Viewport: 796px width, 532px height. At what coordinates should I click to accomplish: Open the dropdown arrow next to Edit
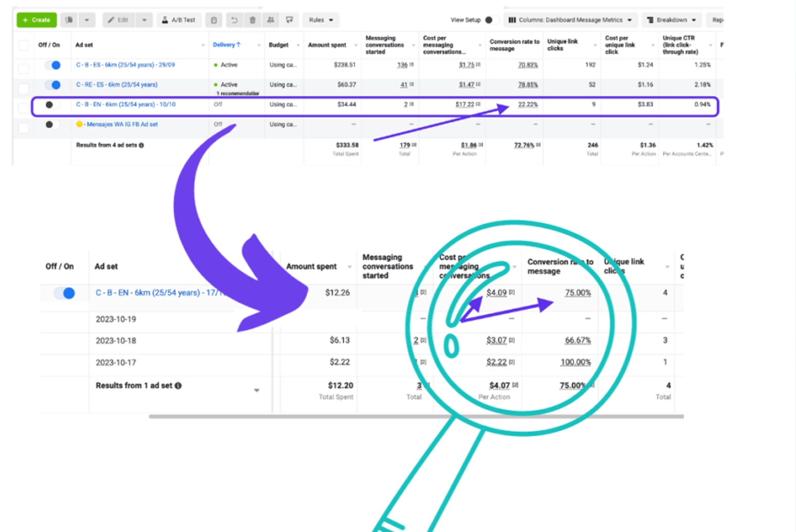coord(145,20)
